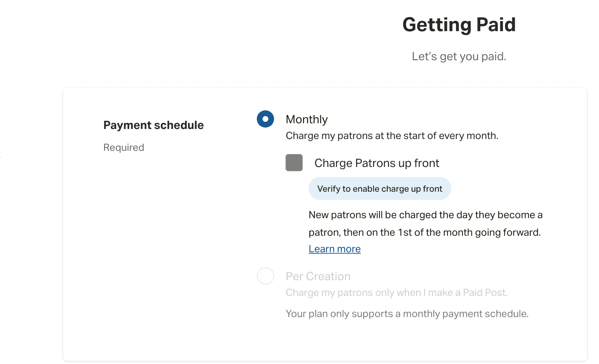
Task: Click the New patrons will be charged sentence
Action: click(425, 215)
